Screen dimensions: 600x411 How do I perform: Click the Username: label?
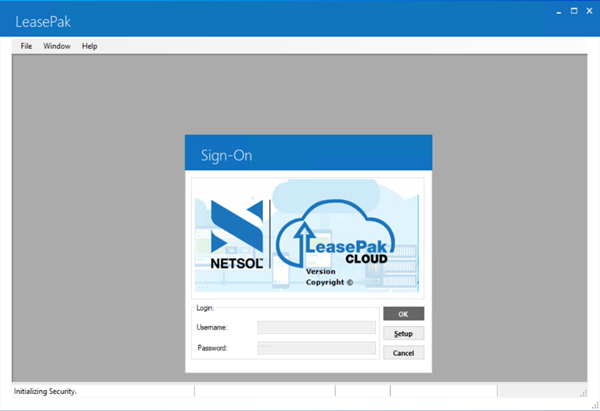click(x=212, y=328)
